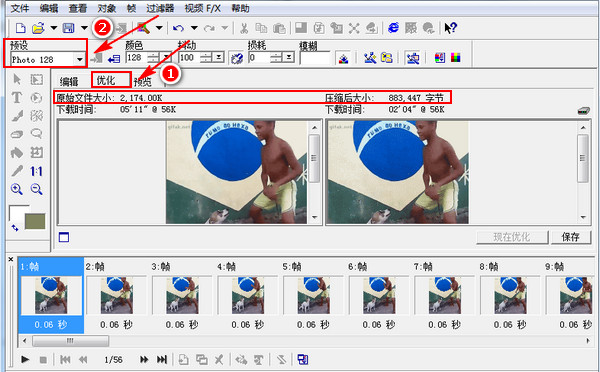Click left preview pane scroll-down arrow
The width and height of the screenshot is (600, 372).
point(315,217)
